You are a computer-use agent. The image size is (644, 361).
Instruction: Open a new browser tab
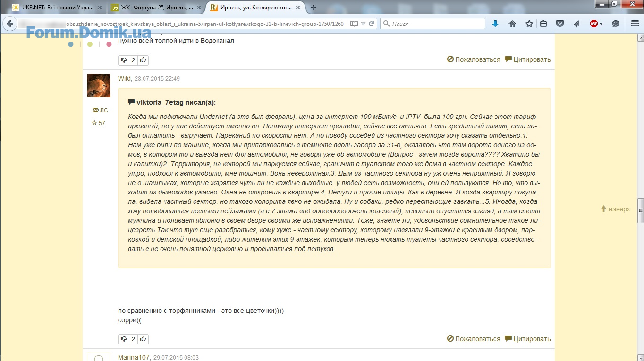[314, 7]
